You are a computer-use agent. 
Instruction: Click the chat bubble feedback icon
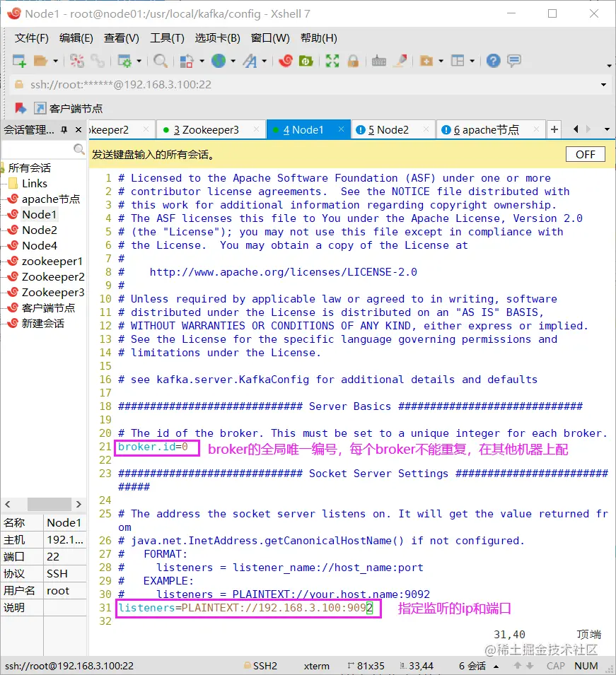point(514,61)
